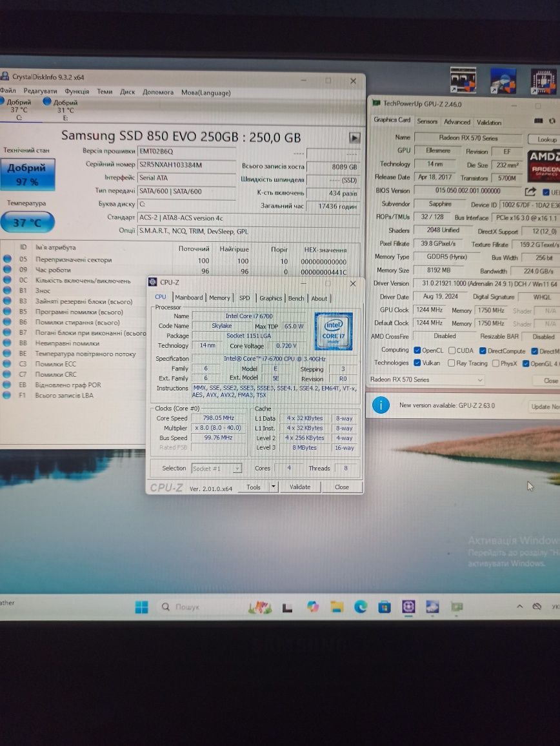Select the Час роботи attribute row
Viewport: 560px width, 746px height.
click(180, 270)
